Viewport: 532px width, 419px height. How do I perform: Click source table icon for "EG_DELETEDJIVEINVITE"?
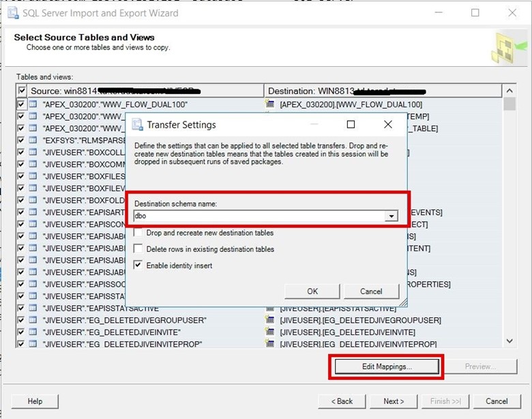click(33, 332)
